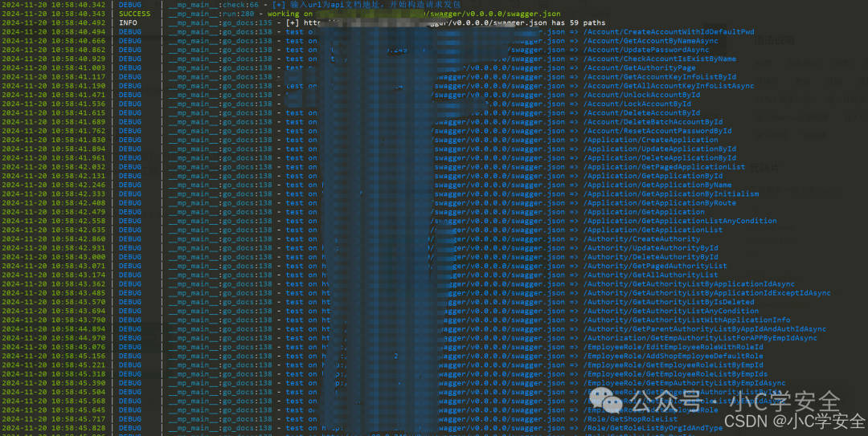
Task: Select path /Account/GetAccountKeyInfoListById
Action: (x=660, y=77)
